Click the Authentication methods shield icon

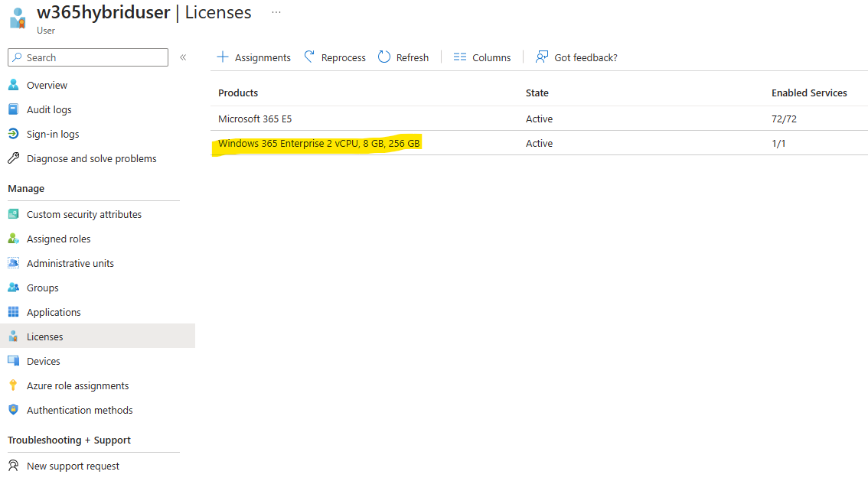tap(13, 410)
